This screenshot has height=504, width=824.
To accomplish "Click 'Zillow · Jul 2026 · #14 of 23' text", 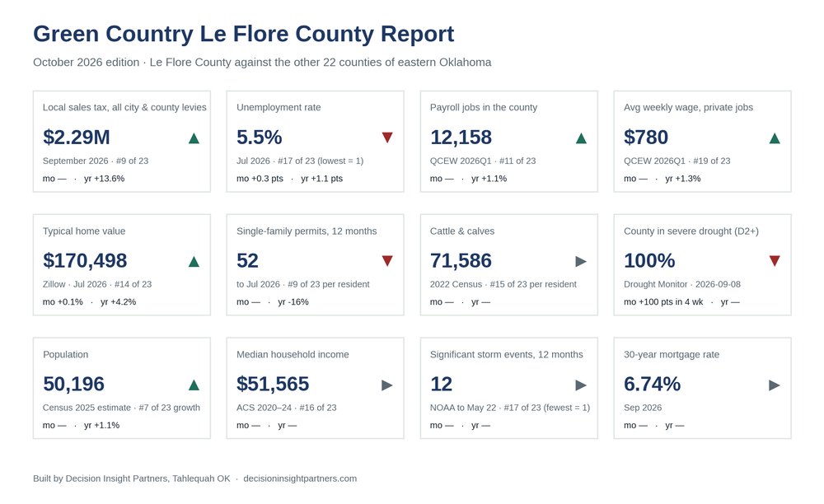I will (97, 285).
